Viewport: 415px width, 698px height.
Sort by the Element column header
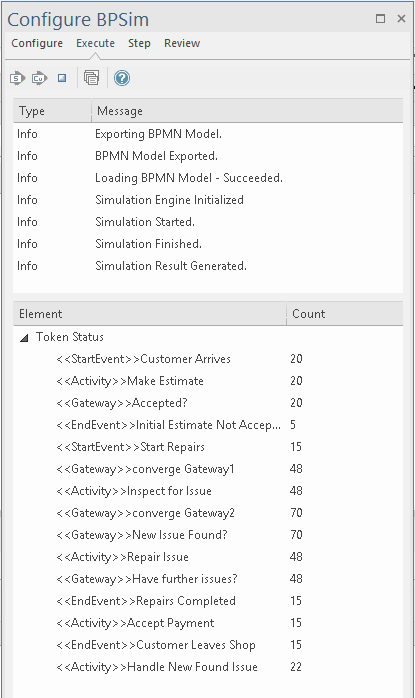coord(150,314)
